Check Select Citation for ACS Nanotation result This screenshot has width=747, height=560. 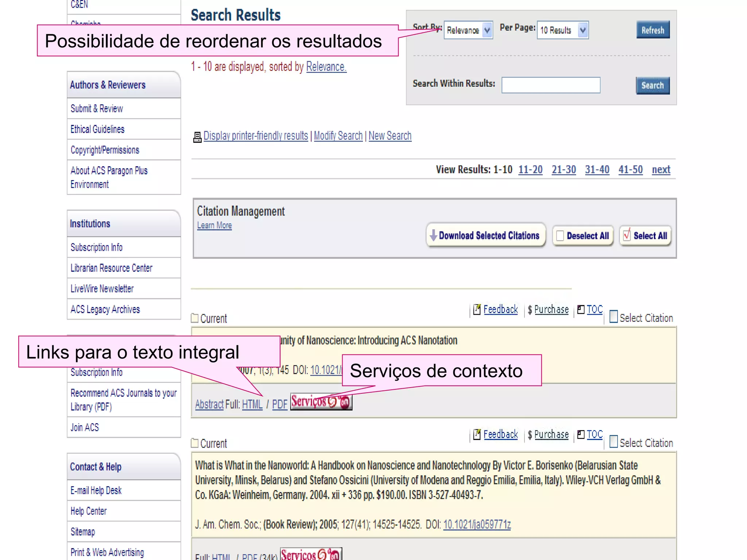tap(614, 317)
